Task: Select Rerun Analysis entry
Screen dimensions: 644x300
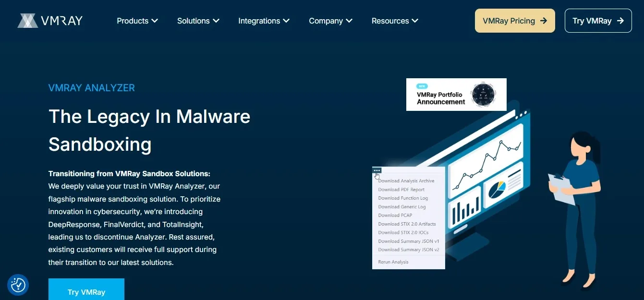Action: [x=393, y=262]
